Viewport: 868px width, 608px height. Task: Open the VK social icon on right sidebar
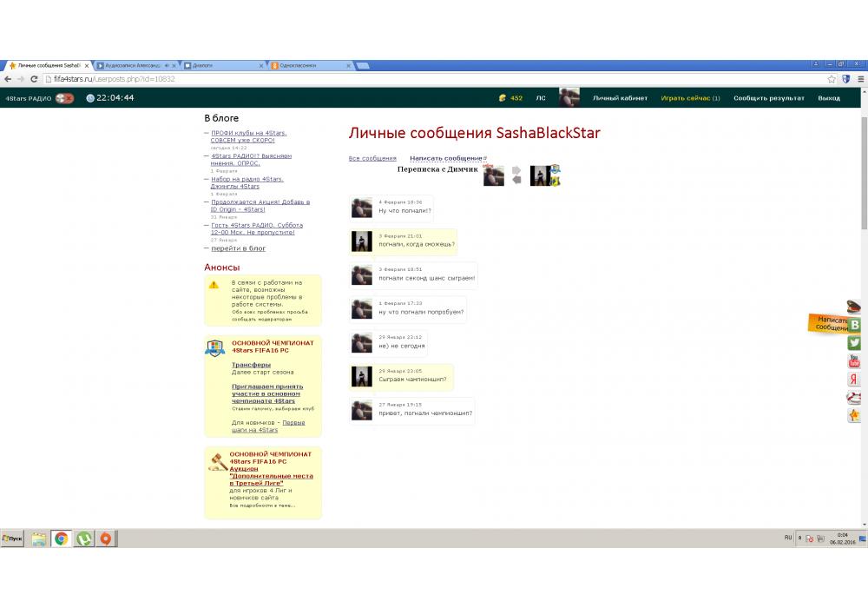[854, 325]
